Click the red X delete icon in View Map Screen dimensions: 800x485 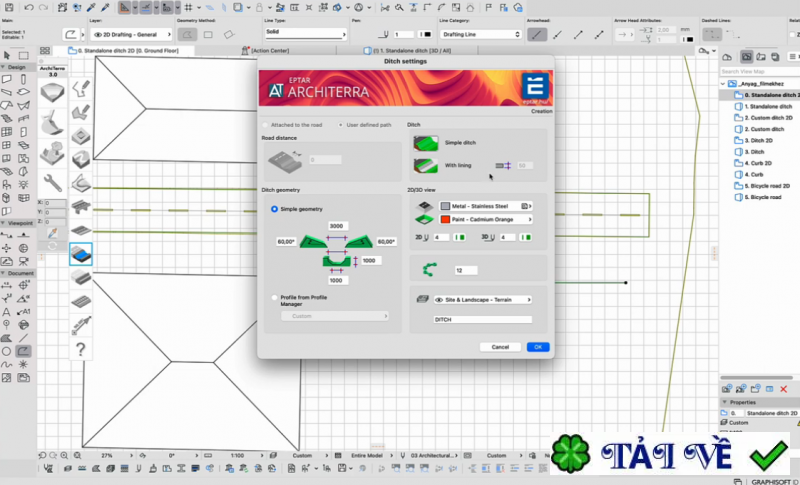pos(784,389)
